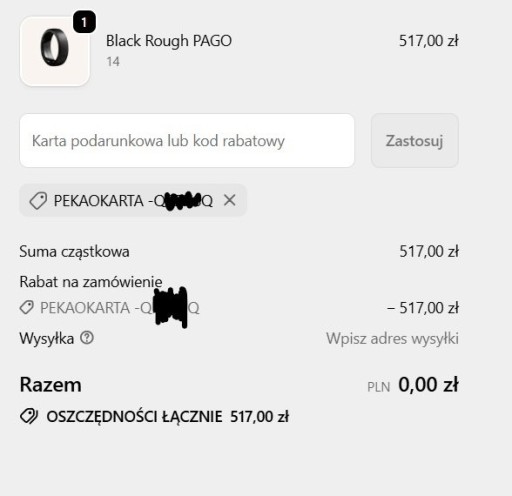Open the Wysyłka help question-mark icon
The height and width of the screenshot is (496, 512).
pyautogui.click(x=87, y=338)
